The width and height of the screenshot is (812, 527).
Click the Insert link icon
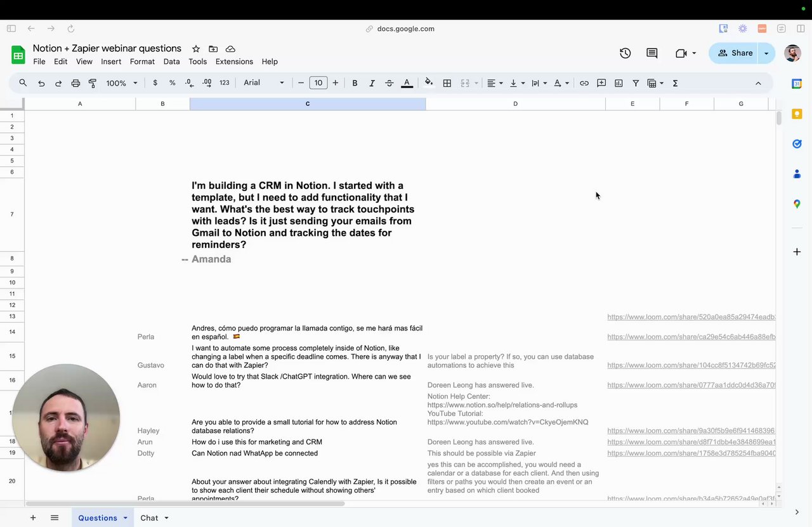[x=584, y=83]
